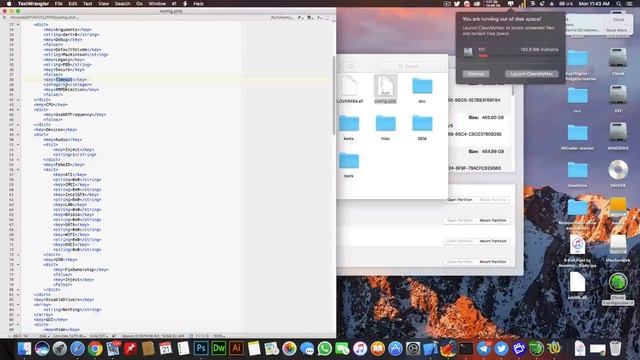Viewport: 640px width, 360px height.
Task: Open Photos app in the Dock
Action: (289, 349)
